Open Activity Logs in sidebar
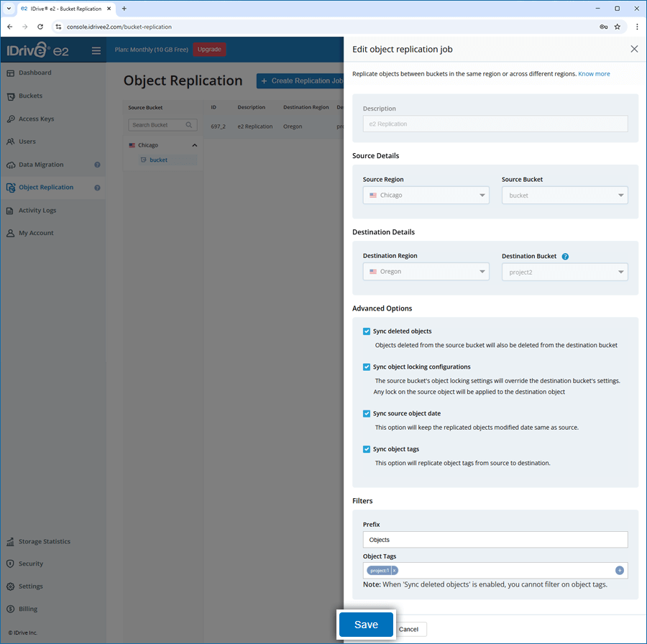Image resolution: width=647 pixels, height=644 pixels. tap(37, 211)
